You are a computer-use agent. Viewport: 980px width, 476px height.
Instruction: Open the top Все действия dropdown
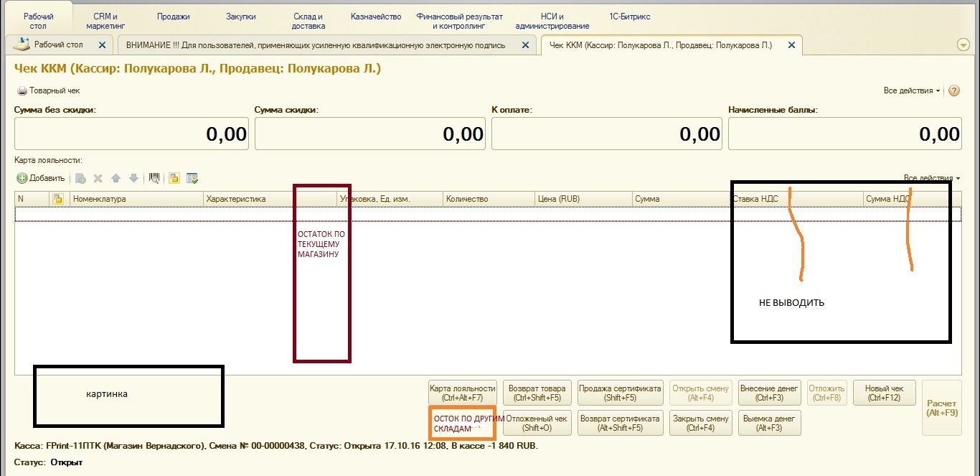coord(912,91)
